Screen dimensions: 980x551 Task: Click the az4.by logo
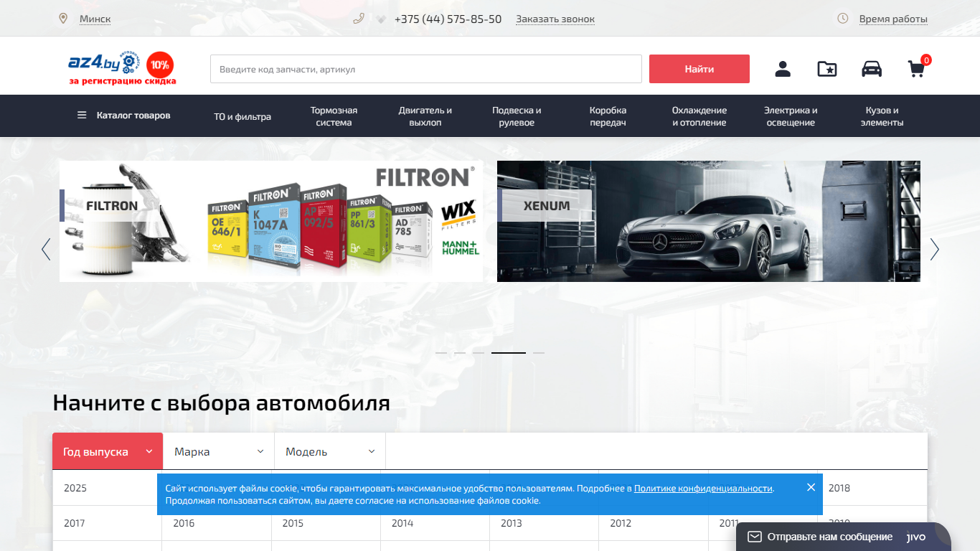122,69
